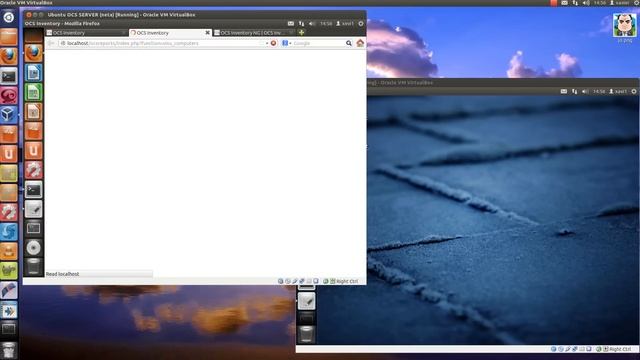Switch to first OCS Inventory tab
Viewport: 640px width, 360px height.
(x=86, y=33)
